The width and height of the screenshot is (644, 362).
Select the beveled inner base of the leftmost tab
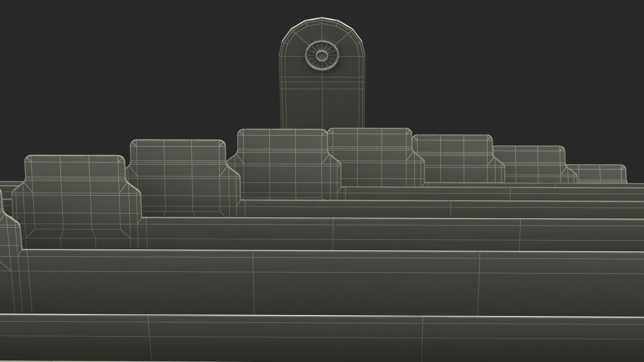click(x=77, y=234)
